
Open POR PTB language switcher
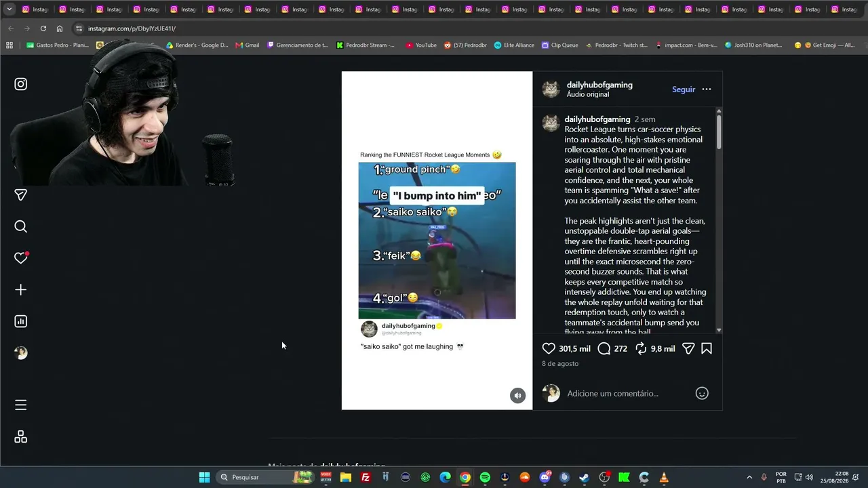click(x=781, y=477)
